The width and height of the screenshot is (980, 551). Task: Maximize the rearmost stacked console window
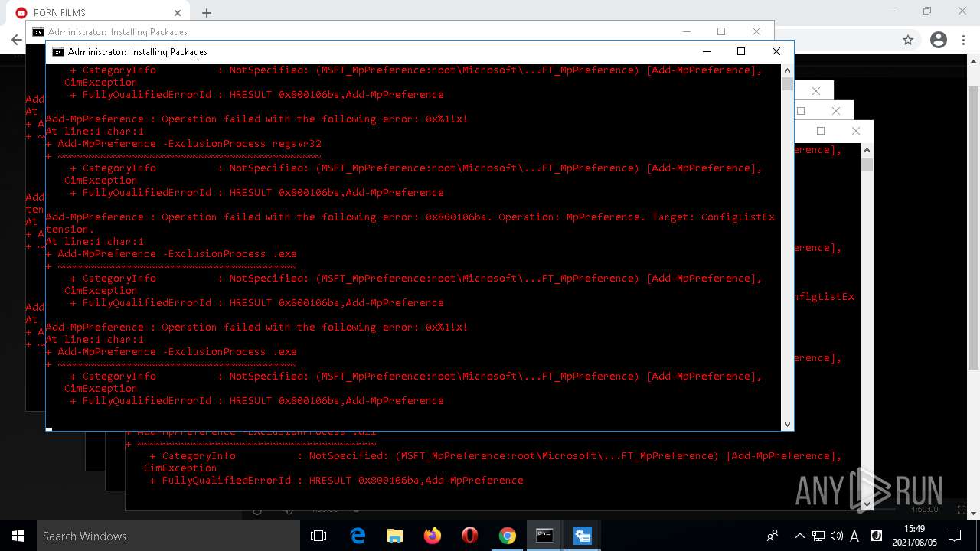coord(821,131)
